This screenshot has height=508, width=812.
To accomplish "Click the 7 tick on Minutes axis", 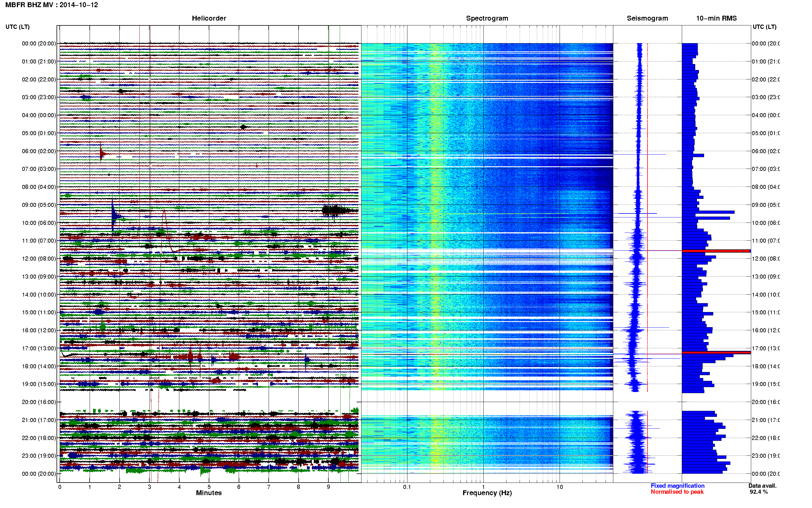I will 269,487.
